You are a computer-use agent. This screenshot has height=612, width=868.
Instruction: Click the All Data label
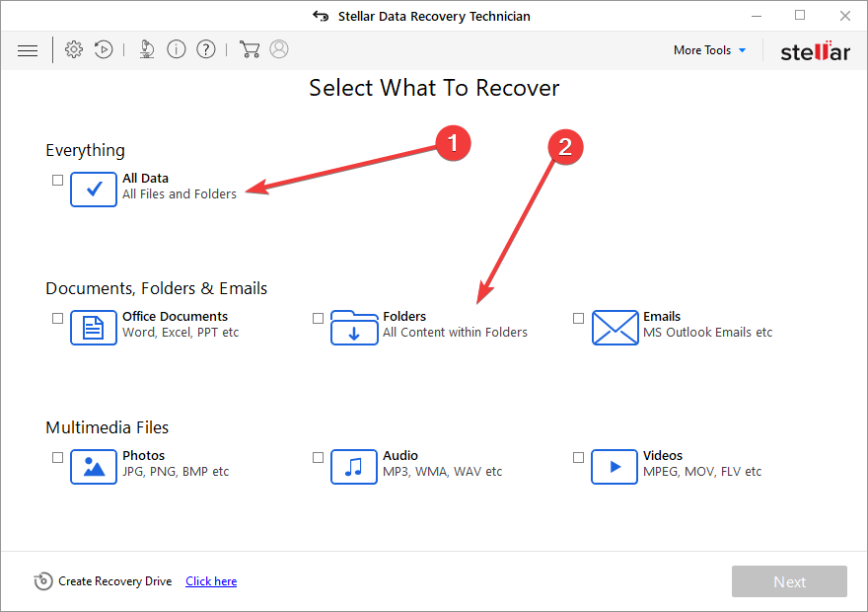pos(145,179)
